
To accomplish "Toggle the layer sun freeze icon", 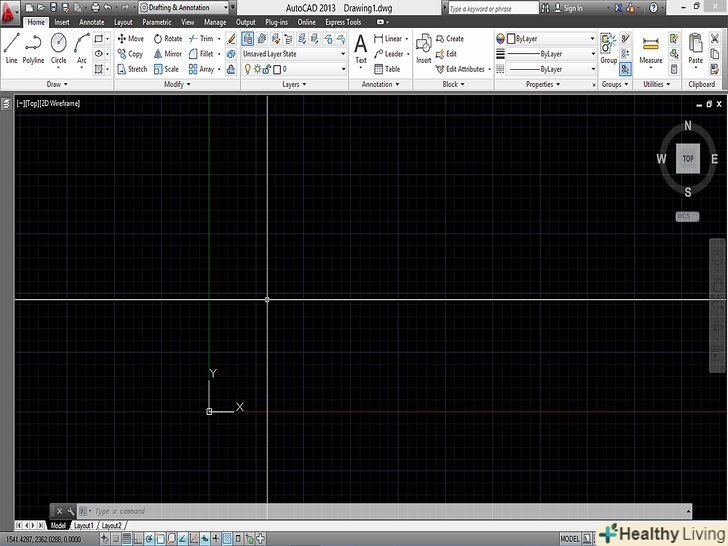I will (258, 69).
